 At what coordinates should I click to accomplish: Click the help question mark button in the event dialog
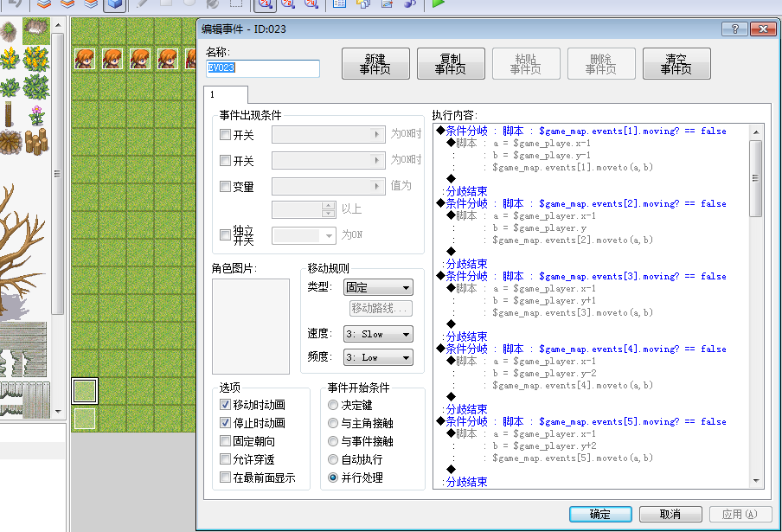tap(734, 29)
